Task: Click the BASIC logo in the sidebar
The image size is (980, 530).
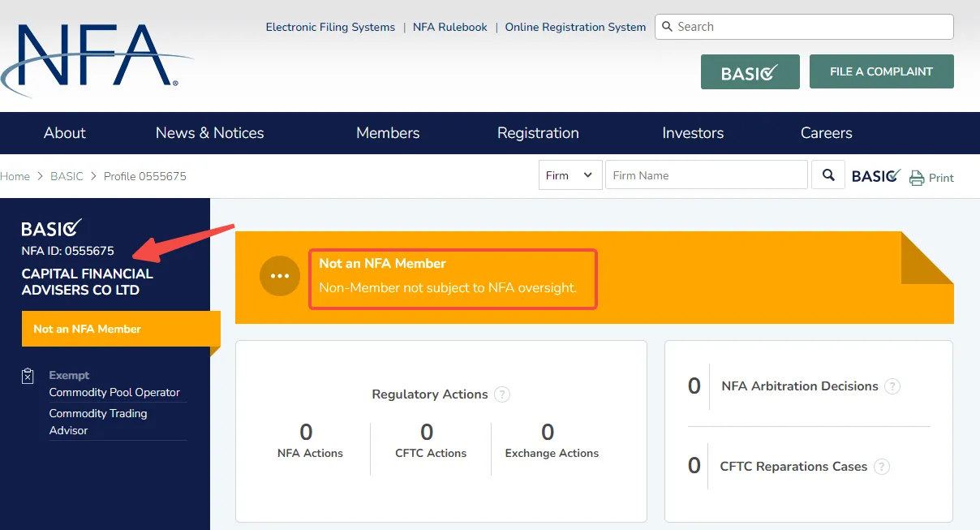Action: tap(52, 228)
